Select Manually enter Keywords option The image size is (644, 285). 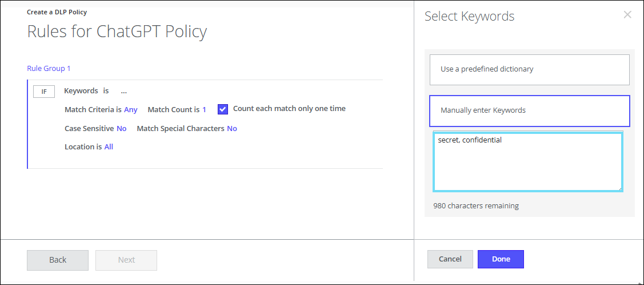point(529,110)
